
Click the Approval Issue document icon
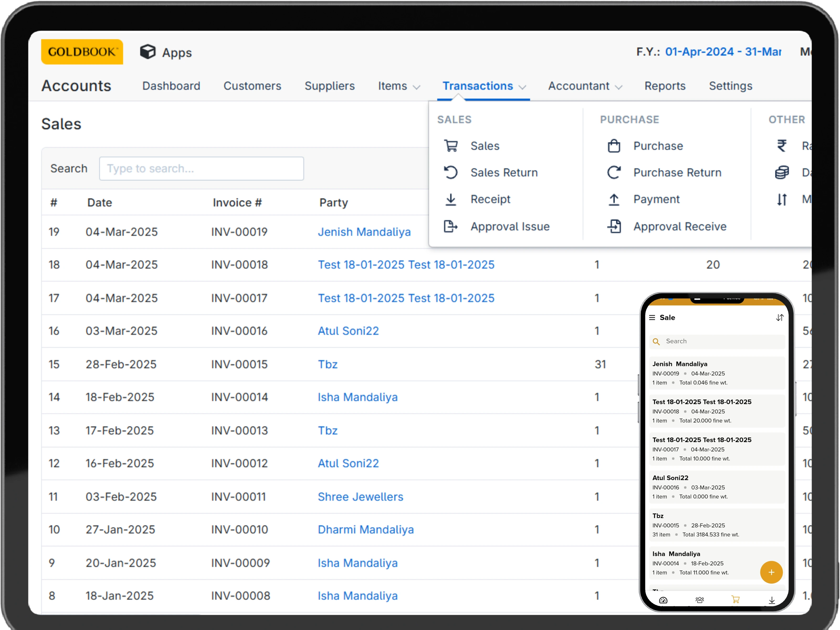451,226
